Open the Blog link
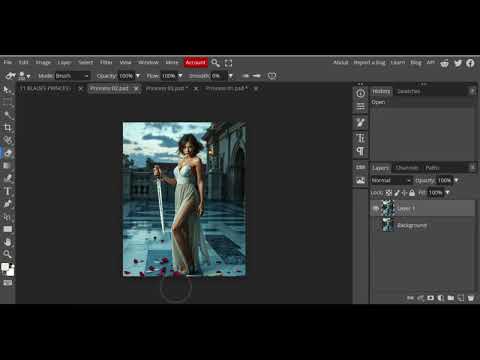This screenshot has width=480, height=360. pos(416,62)
